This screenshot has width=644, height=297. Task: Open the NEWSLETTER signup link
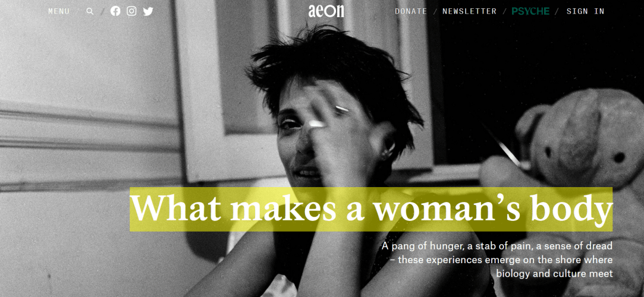469,11
